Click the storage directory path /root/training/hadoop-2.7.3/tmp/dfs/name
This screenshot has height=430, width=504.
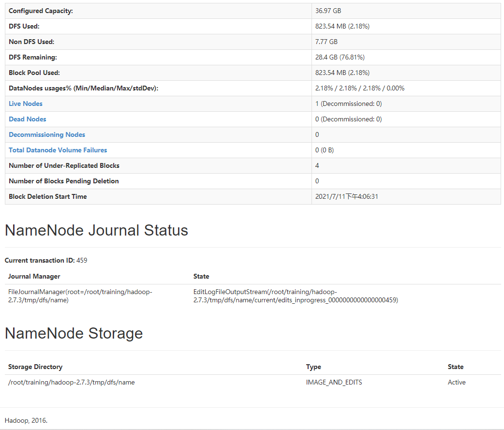72,382
